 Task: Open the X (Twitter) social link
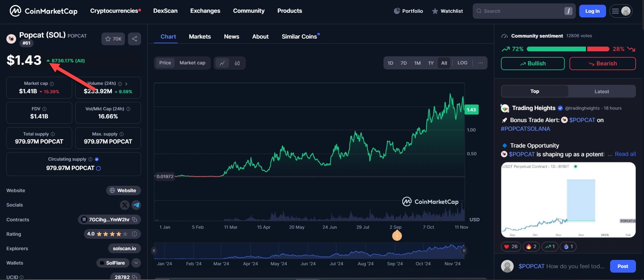click(125, 205)
